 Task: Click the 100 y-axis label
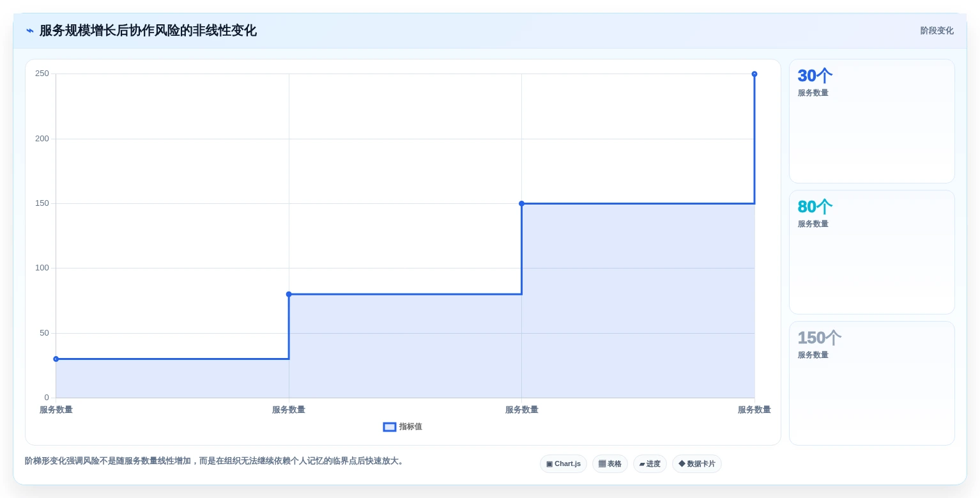(42, 268)
